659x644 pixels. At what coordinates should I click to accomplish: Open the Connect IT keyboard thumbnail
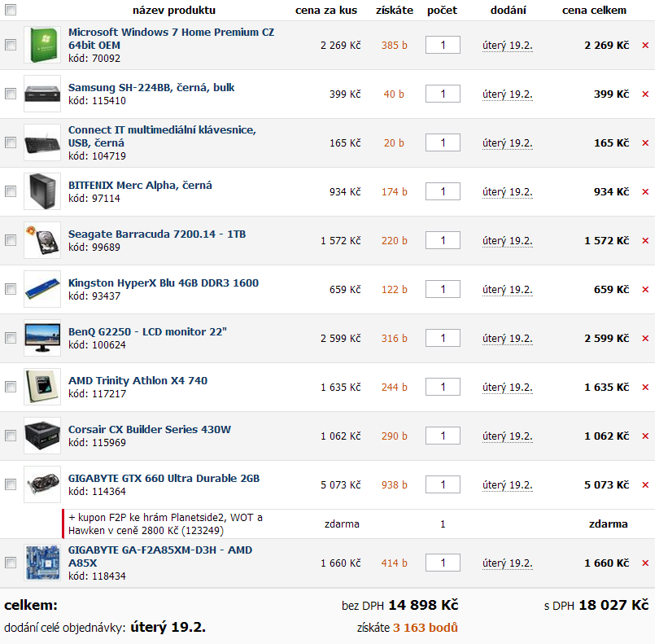coord(42,142)
